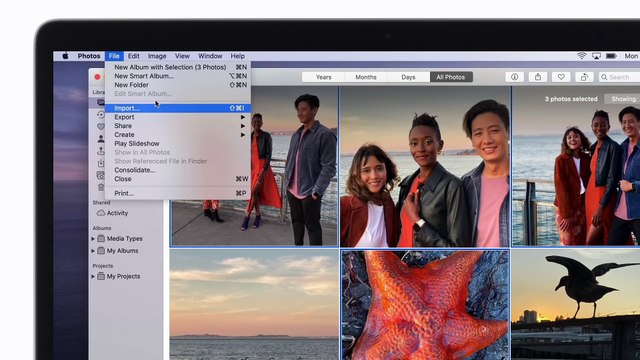Image resolution: width=640 pixels, height=360 pixels.
Task: Select the orange starfish photo
Action: tap(425, 305)
